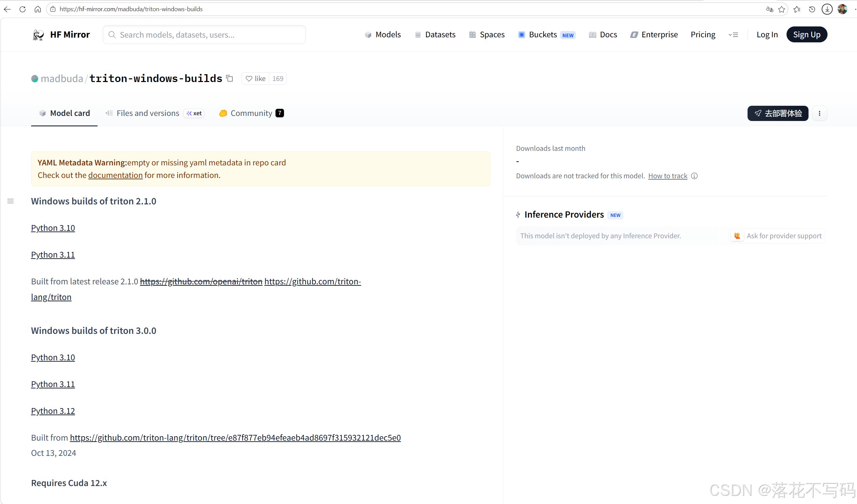Open the browser history icon
This screenshot has width=857, height=504.
(x=812, y=9)
